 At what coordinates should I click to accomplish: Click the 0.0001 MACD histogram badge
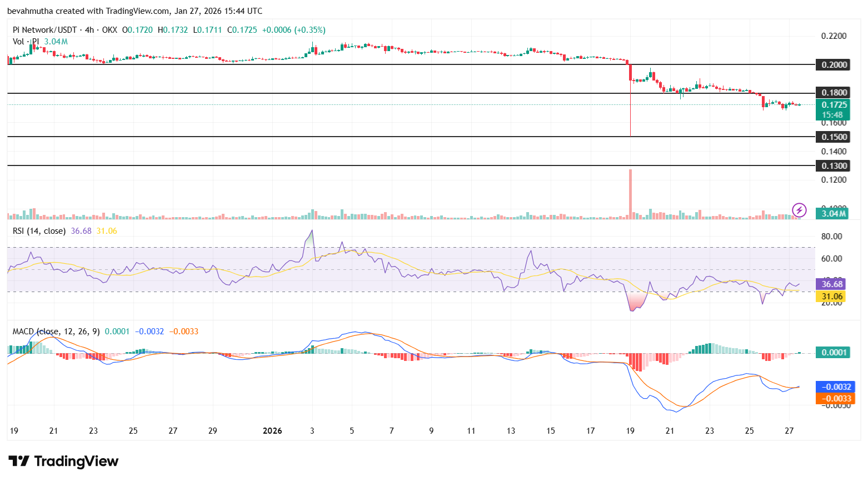(832, 352)
